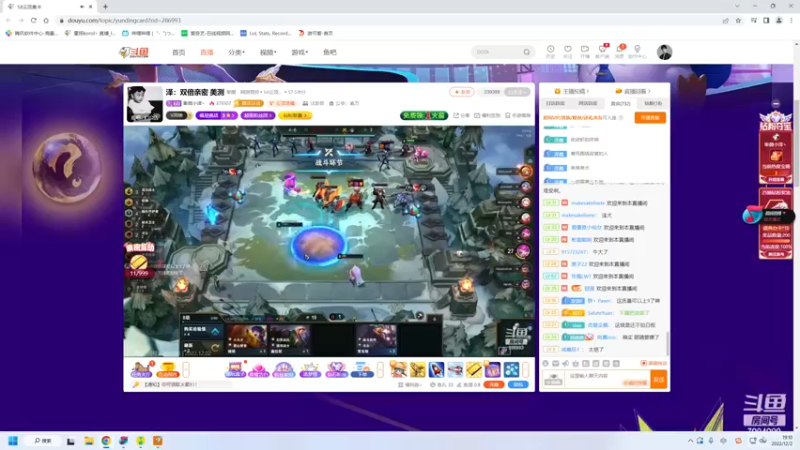Click the purple challenge badge with stars

pos(216,116)
